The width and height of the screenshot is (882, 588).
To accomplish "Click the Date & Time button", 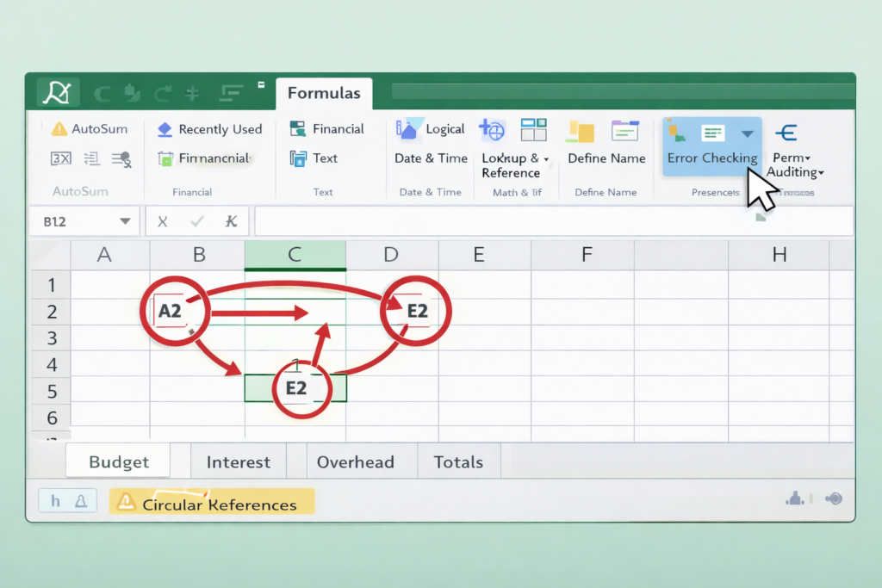I will point(431,158).
